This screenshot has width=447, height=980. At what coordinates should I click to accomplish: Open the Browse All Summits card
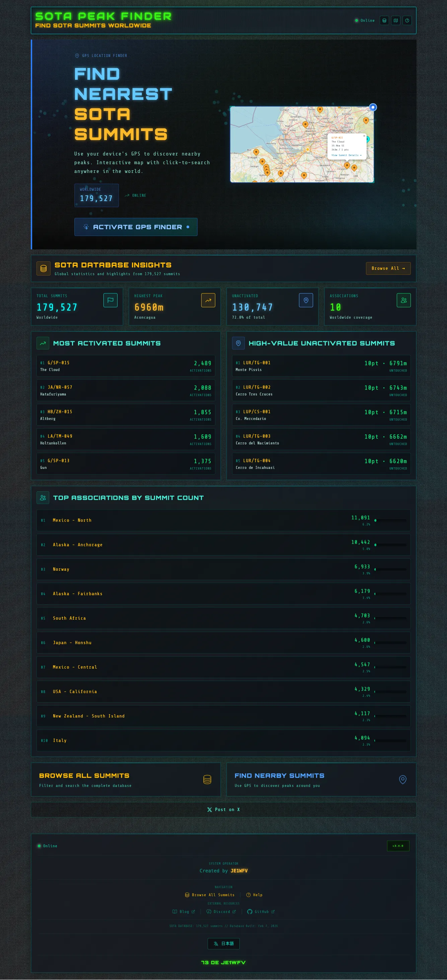click(x=126, y=780)
